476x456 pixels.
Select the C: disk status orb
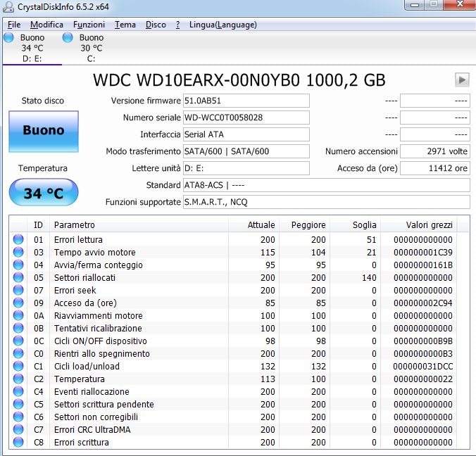[68, 38]
